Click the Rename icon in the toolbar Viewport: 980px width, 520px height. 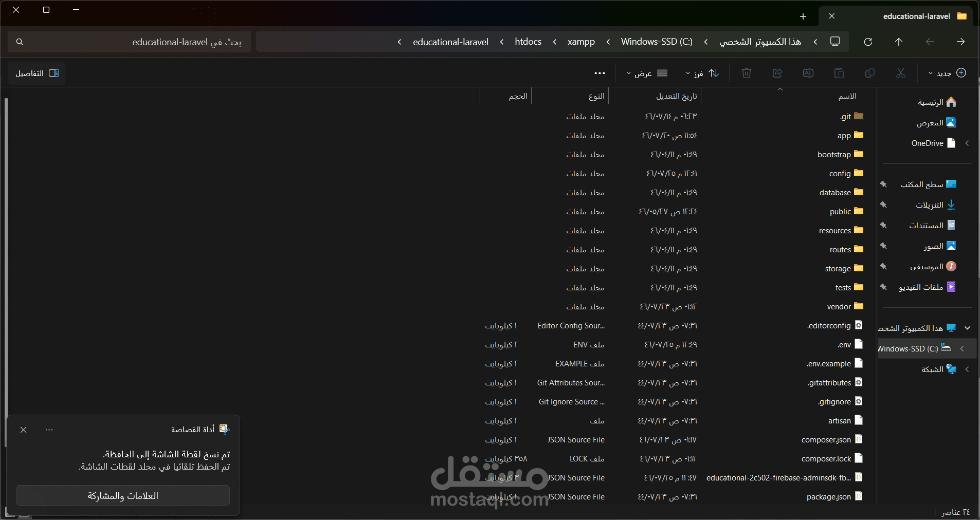(808, 73)
